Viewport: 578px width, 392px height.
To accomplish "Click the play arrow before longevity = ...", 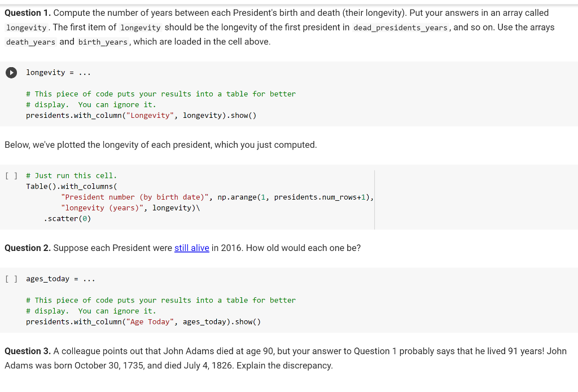I will 10,72.
